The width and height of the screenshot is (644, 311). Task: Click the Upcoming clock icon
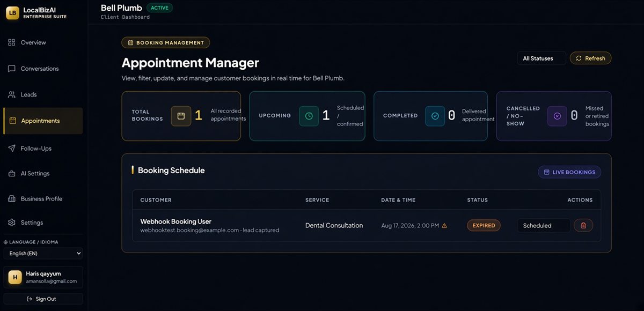[309, 116]
